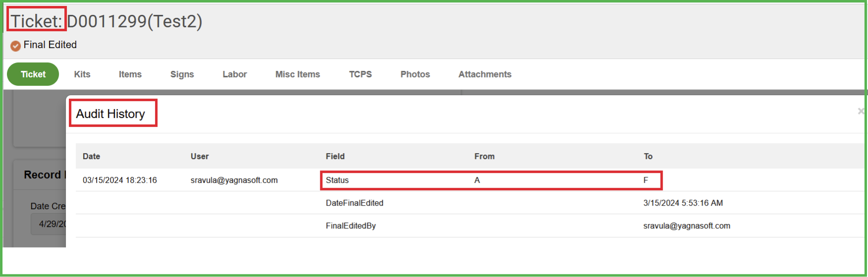Viewport: 868px width, 277px height.
Task: Open the Attachments tab
Action: coord(485,74)
